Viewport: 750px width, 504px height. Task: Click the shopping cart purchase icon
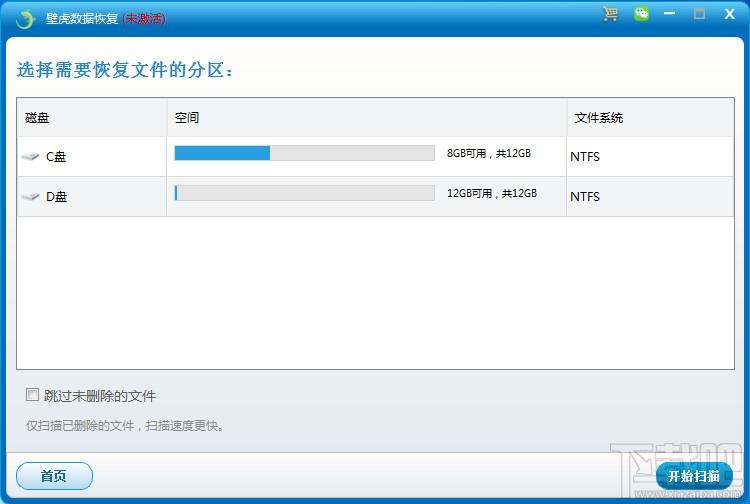(610, 14)
